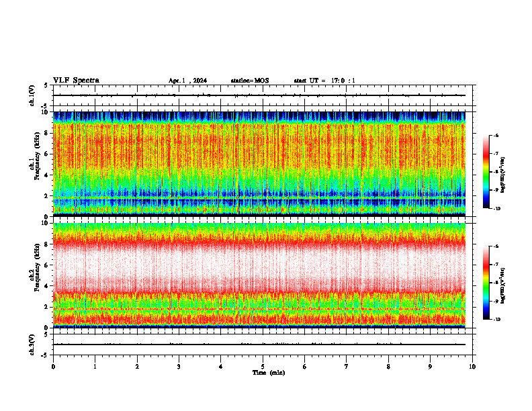The height and width of the screenshot is (411, 532).
Task: Click the ch.1 spectrogram colorbar
Action: pos(486,172)
